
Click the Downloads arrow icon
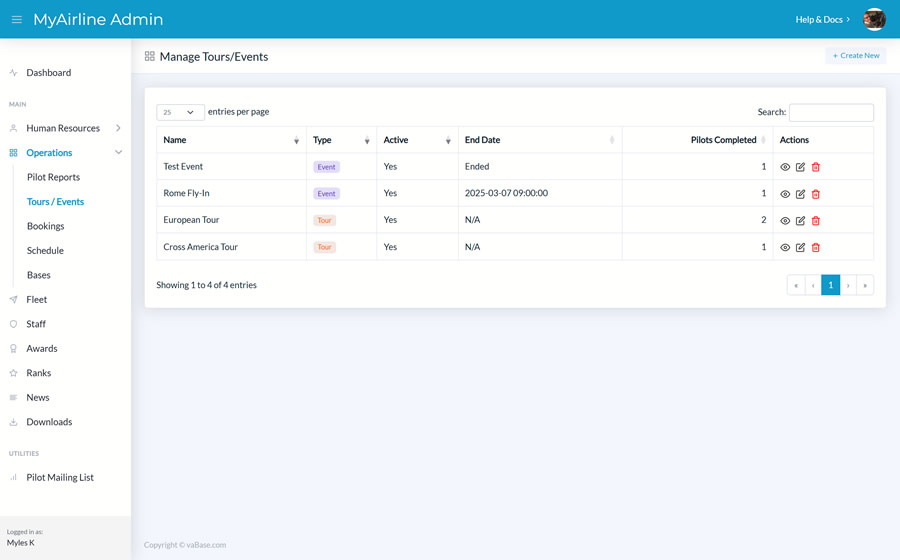click(x=13, y=422)
